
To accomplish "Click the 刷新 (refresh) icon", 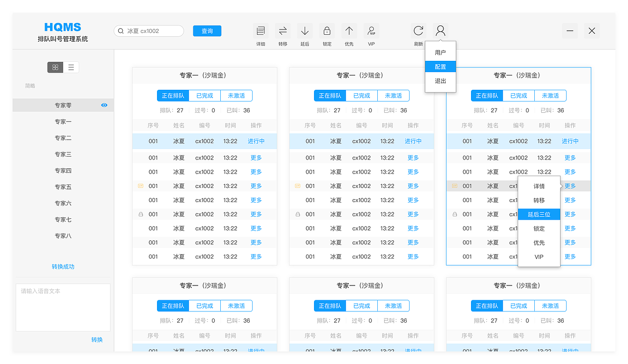I will [418, 30].
